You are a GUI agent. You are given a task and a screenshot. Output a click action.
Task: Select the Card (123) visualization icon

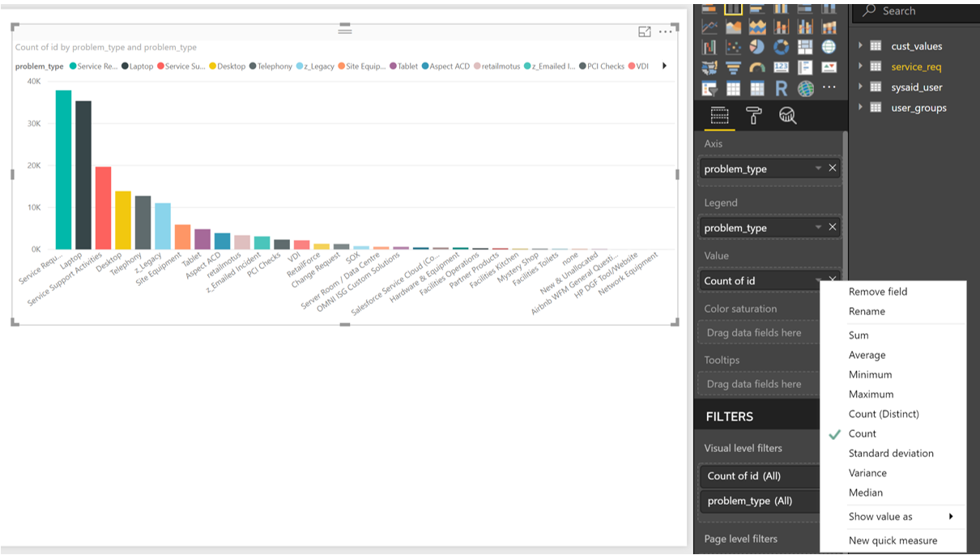click(782, 67)
